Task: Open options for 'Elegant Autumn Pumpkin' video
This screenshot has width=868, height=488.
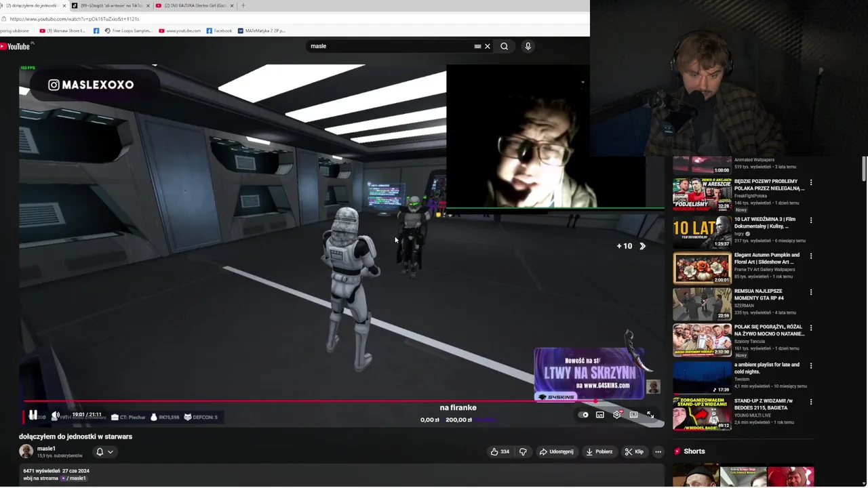Action: pos(810,256)
